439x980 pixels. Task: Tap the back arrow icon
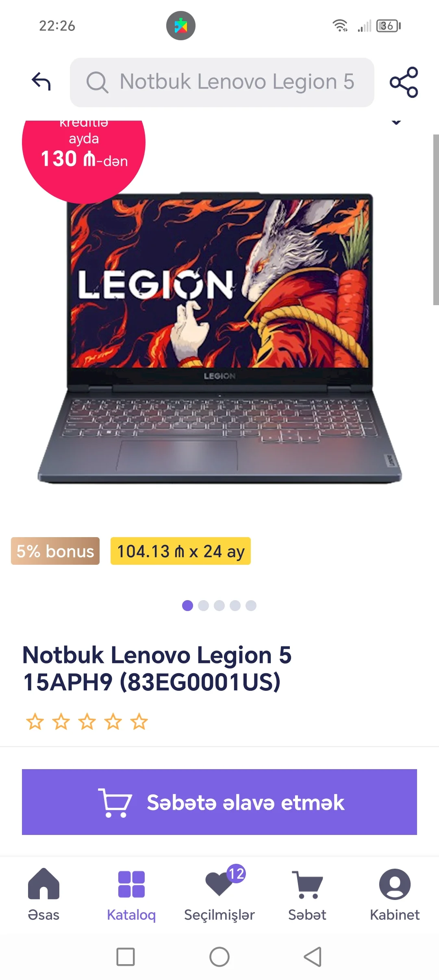point(41,81)
